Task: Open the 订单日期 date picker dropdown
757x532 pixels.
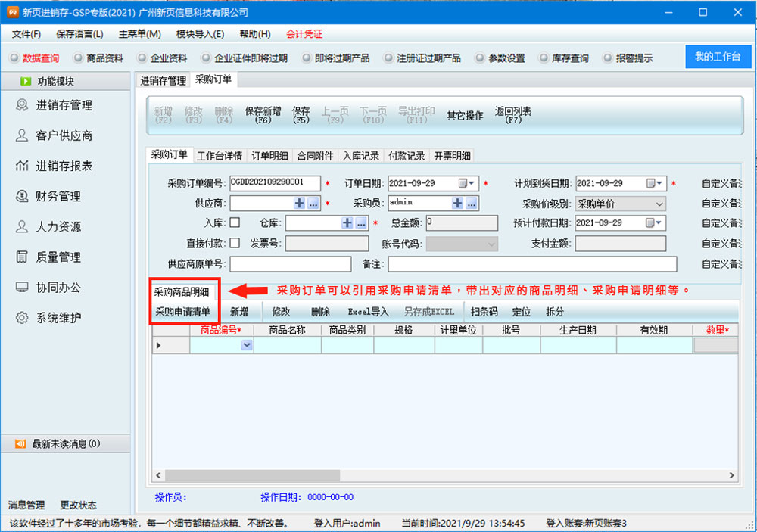Action: coord(472,183)
